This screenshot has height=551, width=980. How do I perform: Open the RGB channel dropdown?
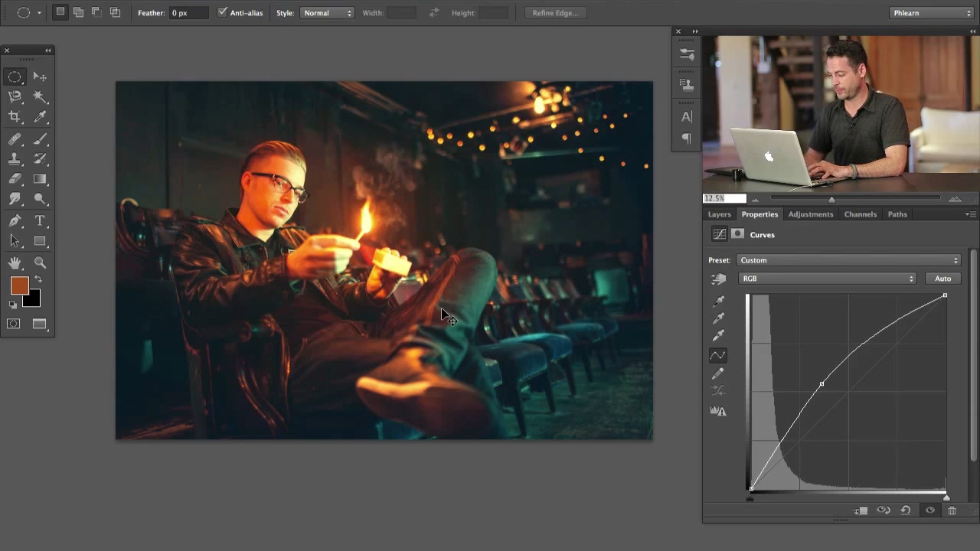[x=828, y=279]
